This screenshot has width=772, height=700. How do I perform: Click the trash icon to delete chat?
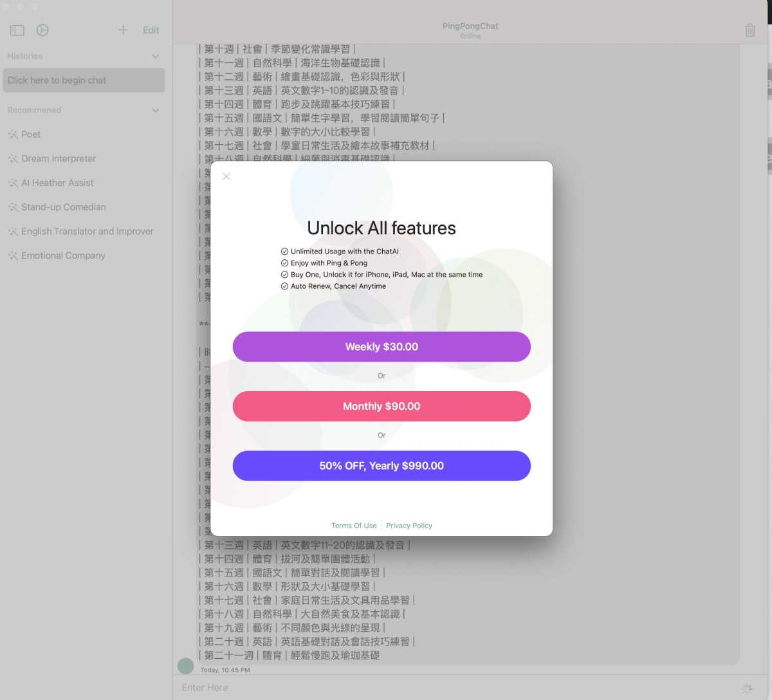click(x=749, y=30)
